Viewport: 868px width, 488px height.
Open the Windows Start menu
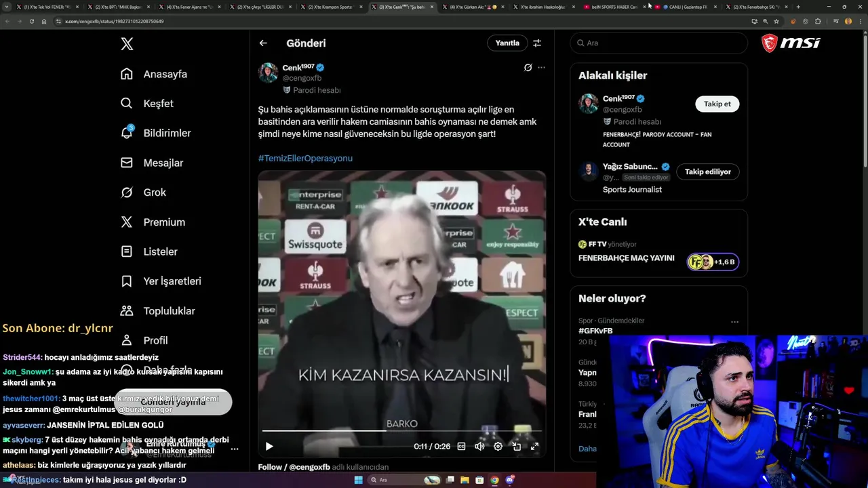coord(358,480)
